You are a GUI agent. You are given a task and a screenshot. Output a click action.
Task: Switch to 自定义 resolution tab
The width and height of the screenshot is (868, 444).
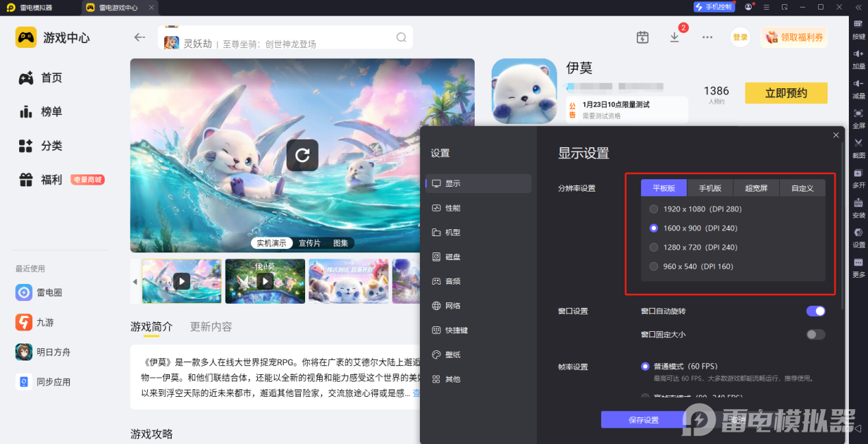coord(802,188)
